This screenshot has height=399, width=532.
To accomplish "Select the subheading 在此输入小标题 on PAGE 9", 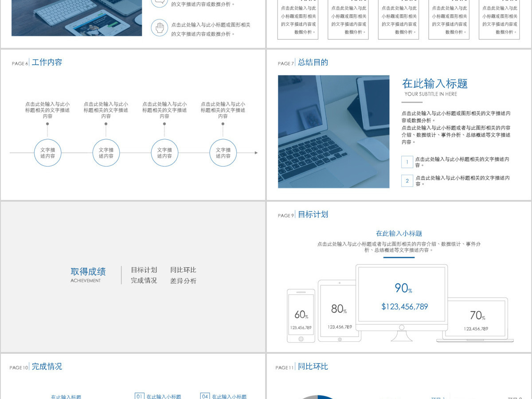I will [399, 234].
